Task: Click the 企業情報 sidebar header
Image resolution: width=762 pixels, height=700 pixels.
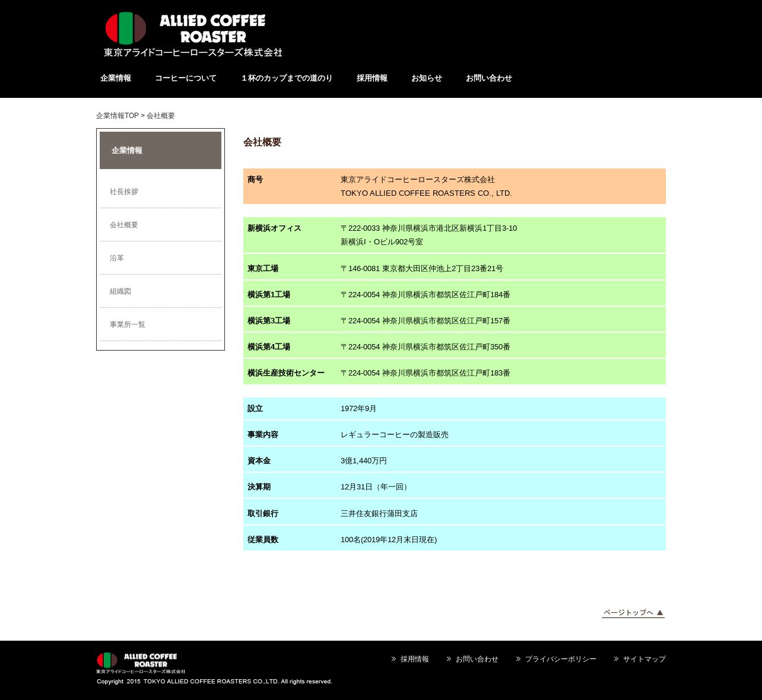Action: click(x=160, y=151)
